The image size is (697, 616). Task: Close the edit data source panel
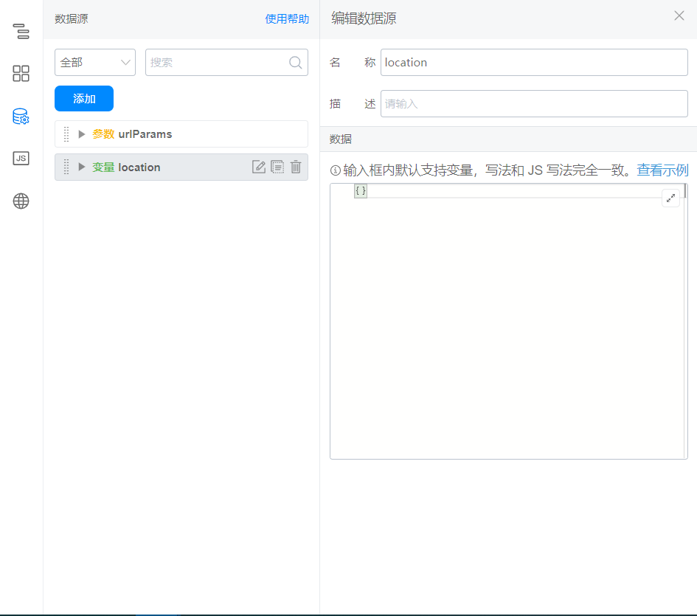(x=679, y=15)
